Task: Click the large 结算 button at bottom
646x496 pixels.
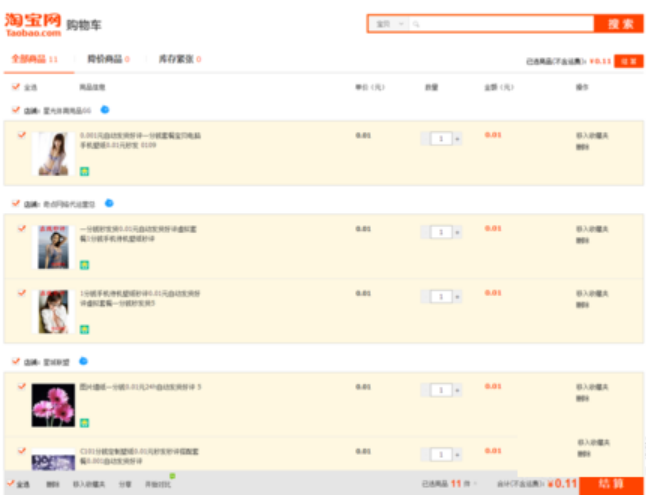Action: [611, 485]
